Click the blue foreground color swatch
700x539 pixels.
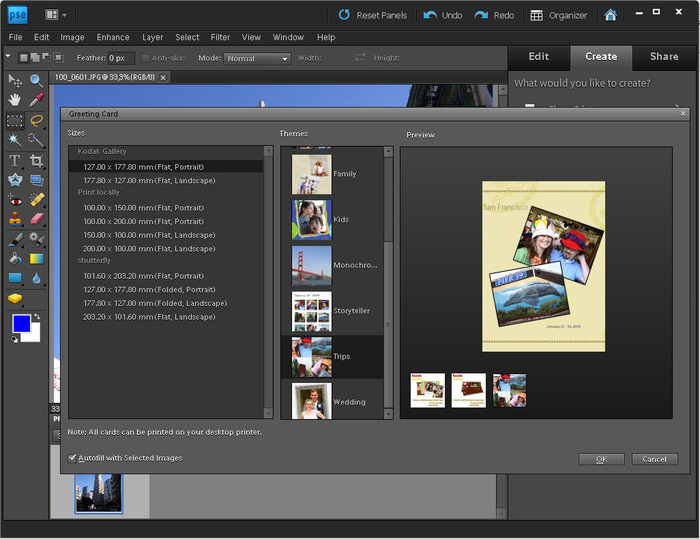(21, 323)
